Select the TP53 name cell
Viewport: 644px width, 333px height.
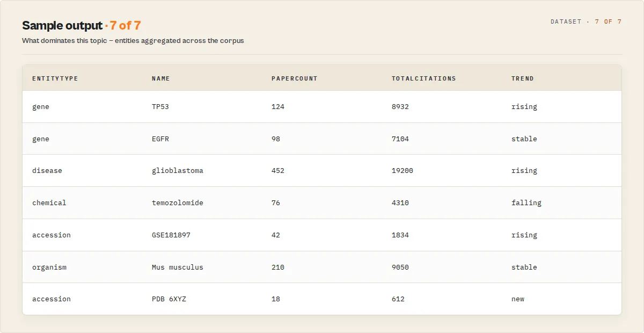(x=160, y=107)
